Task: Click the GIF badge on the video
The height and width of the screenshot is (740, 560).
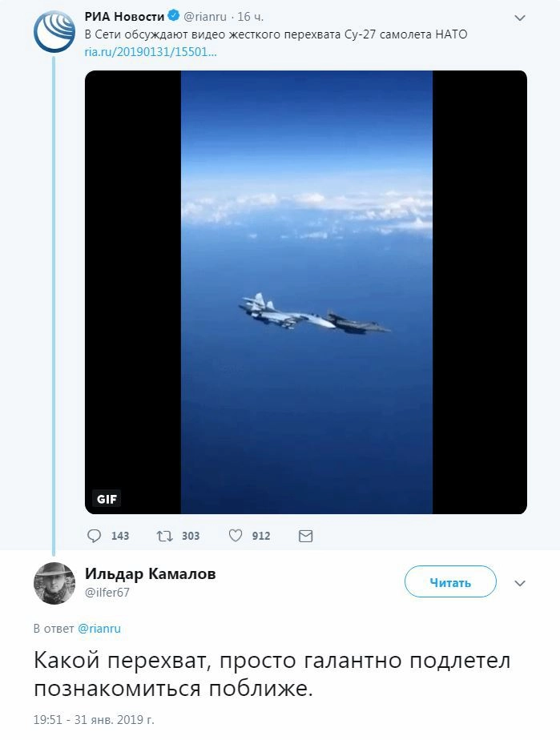Action: pos(107,498)
